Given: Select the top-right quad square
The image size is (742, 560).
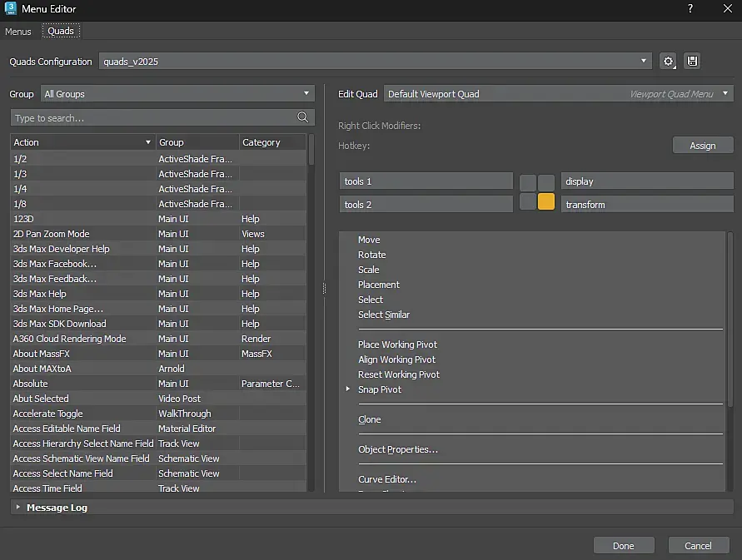Looking at the screenshot, I should pyautogui.click(x=546, y=182).
